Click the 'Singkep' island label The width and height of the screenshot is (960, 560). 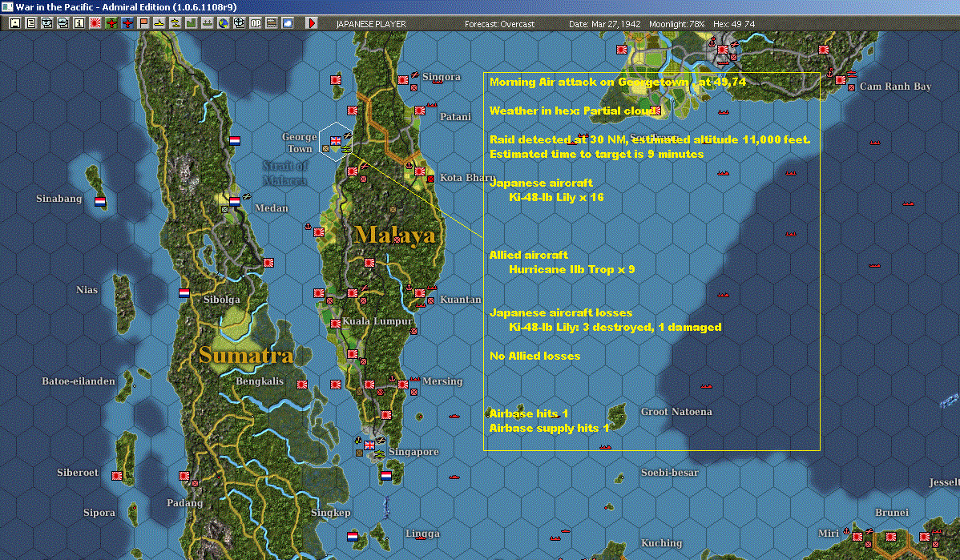(x=331, y=512)
